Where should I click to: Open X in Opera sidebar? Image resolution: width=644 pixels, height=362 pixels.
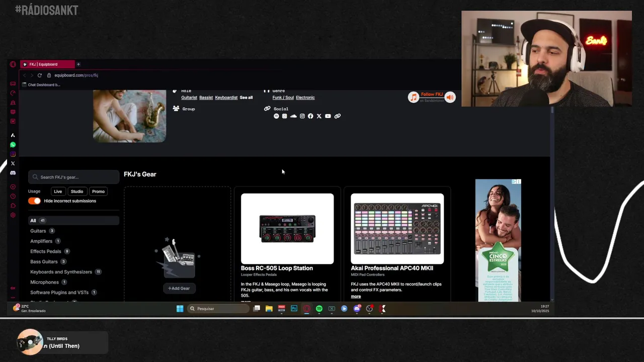click(13, 163)
